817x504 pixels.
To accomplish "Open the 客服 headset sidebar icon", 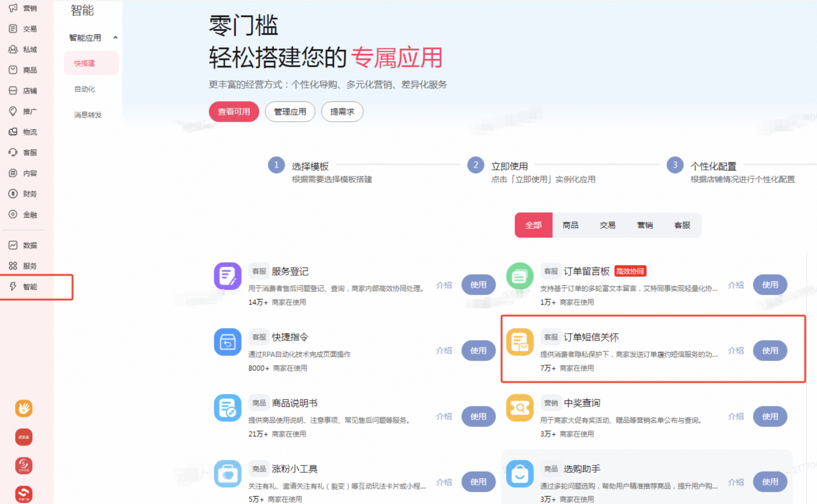I will [13, 152].
